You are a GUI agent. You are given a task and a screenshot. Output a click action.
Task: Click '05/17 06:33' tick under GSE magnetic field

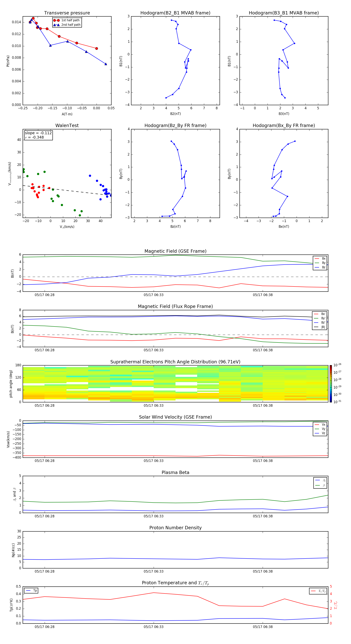[x=153, y=295]
